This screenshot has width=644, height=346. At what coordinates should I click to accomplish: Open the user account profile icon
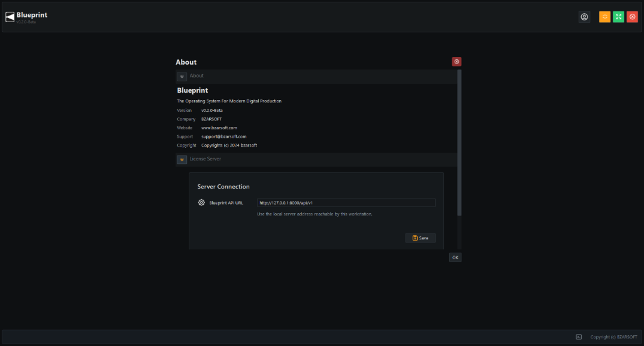point(584,17)
